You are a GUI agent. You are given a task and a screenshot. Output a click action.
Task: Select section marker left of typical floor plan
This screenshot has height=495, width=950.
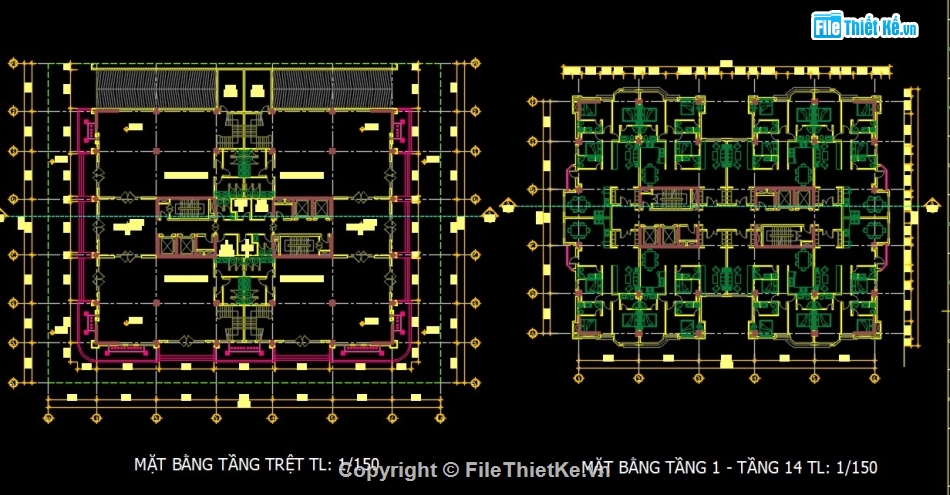click(x=506, y=206)
